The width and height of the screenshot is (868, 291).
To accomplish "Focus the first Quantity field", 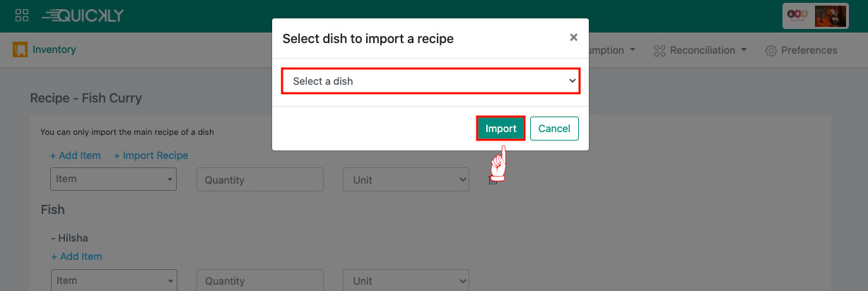I will [x=259, y=179].
